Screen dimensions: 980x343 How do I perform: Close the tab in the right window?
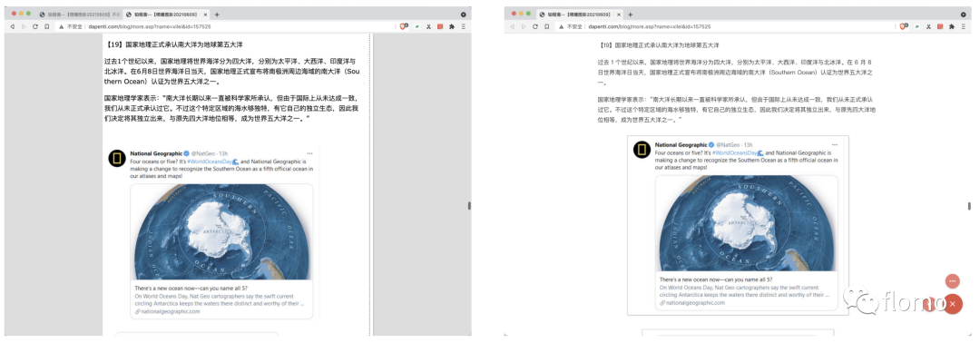coord(620,15)
